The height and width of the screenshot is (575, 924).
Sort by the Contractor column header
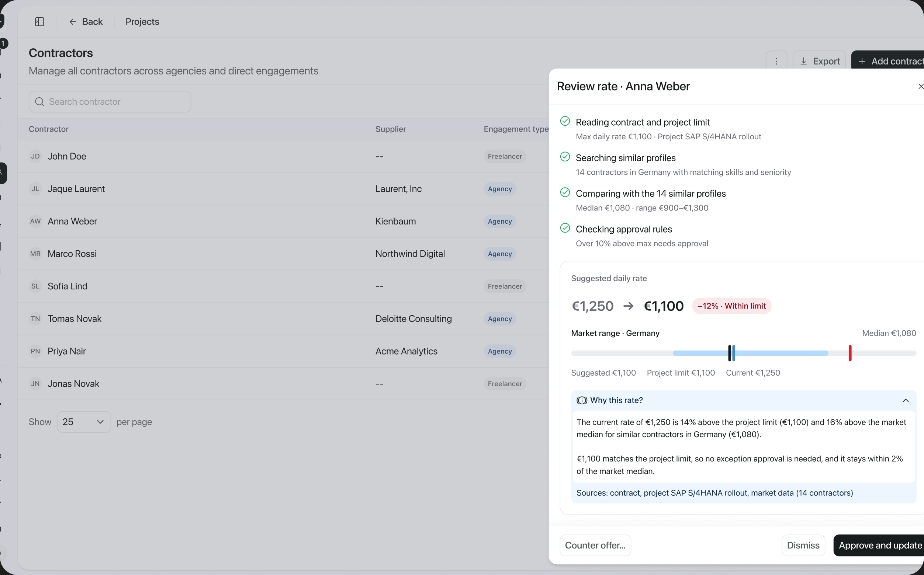point(49,129)
